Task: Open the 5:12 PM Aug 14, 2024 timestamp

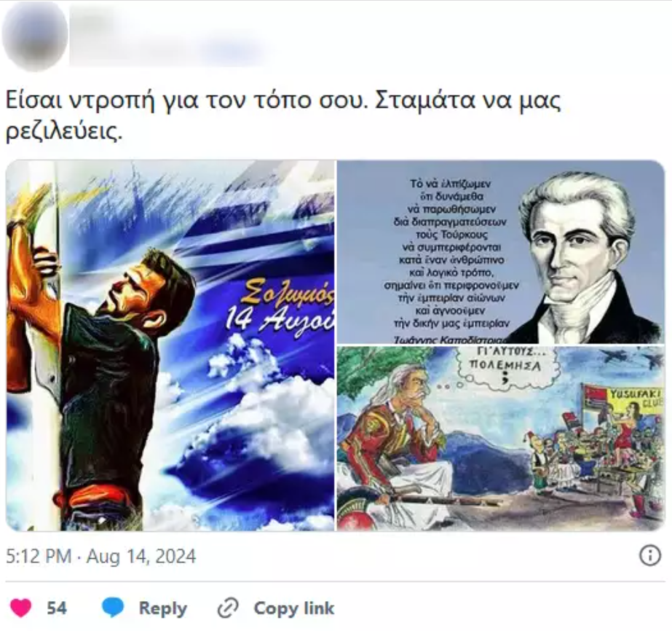Action: [x=100, y=557]
